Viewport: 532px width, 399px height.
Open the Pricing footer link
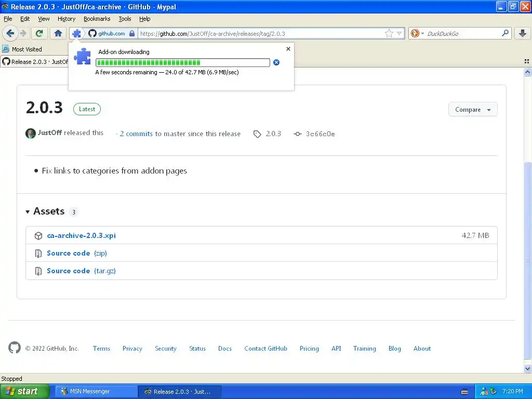click(x=309, y=349)
